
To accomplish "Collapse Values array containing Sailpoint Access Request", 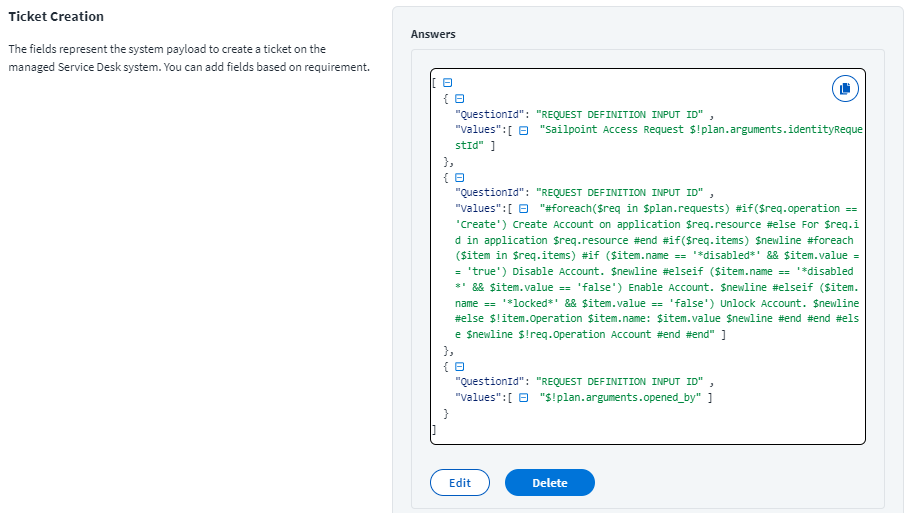I will point(523,131).
